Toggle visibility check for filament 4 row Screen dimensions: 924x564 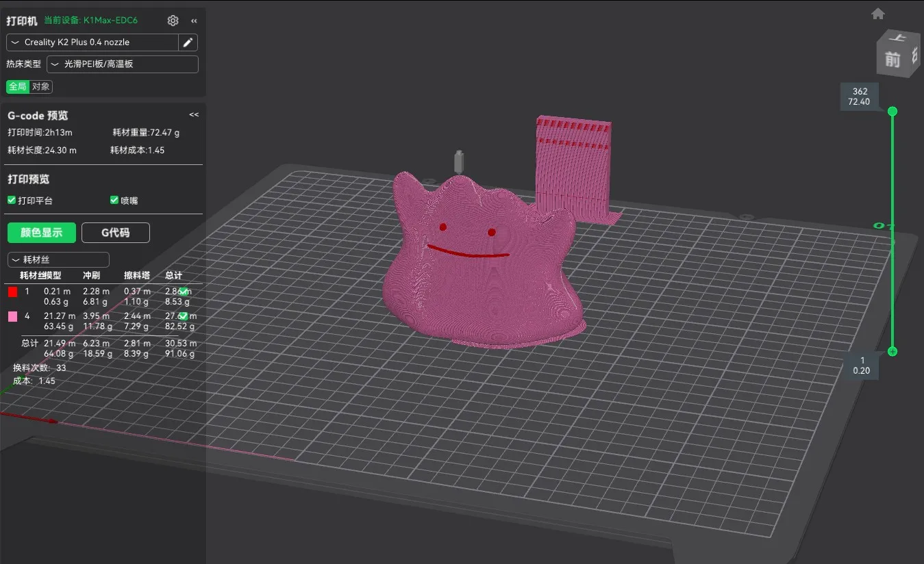184,316
